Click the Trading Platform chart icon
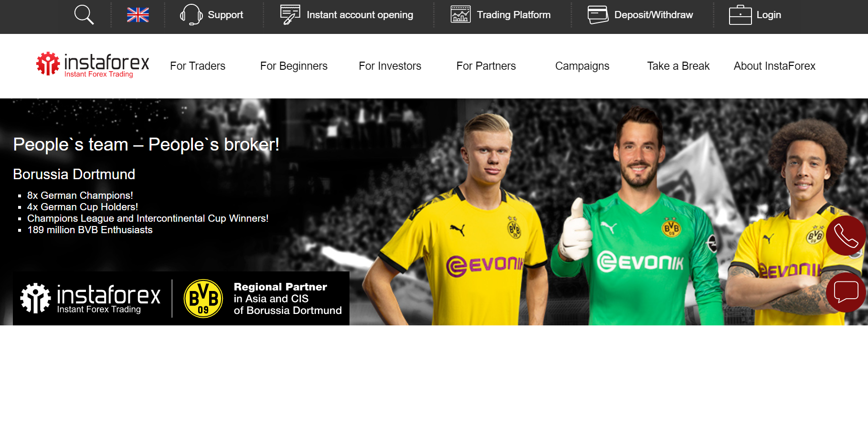This screenshot has width=868, height=431. (461, 15)
